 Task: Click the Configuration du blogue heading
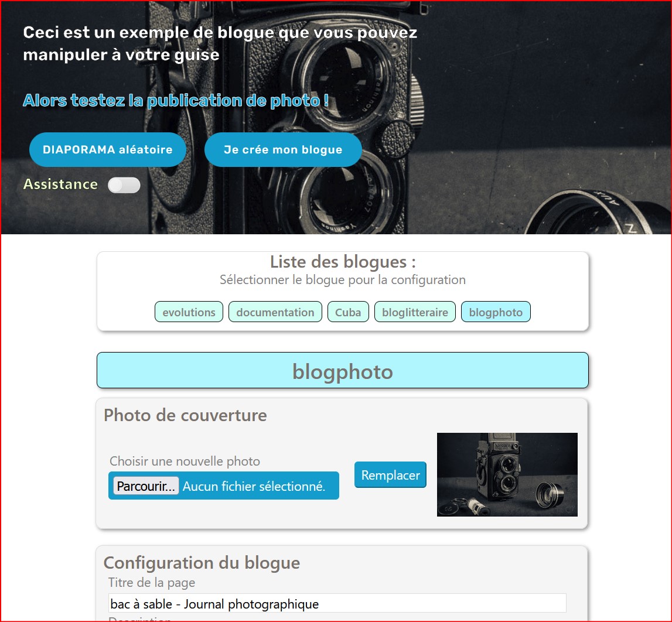tap(202, 563)
